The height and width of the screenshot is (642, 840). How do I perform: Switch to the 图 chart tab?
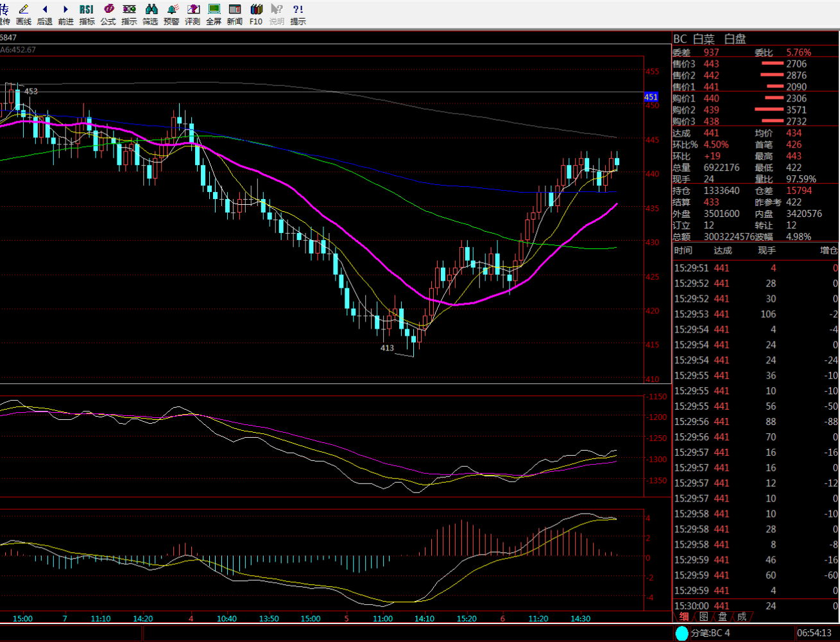tap(703, 617)
